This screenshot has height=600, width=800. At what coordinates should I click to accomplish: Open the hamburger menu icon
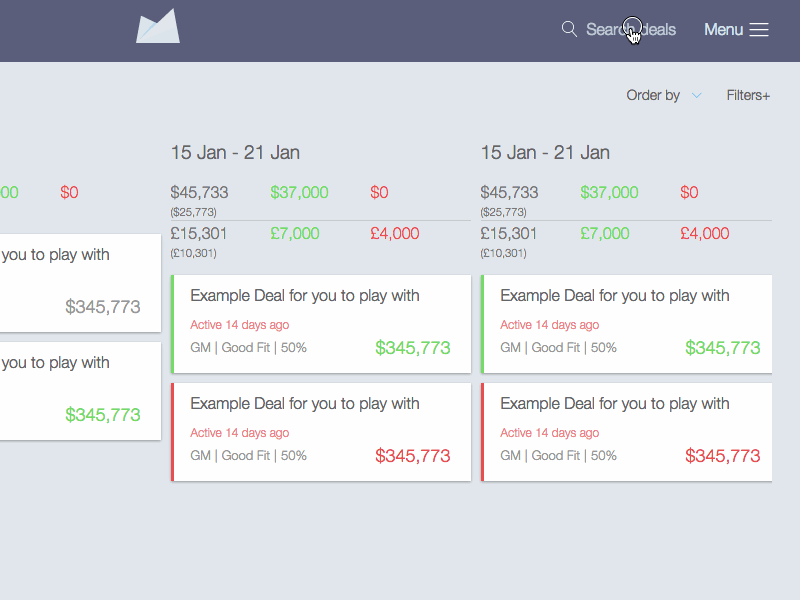759,30
